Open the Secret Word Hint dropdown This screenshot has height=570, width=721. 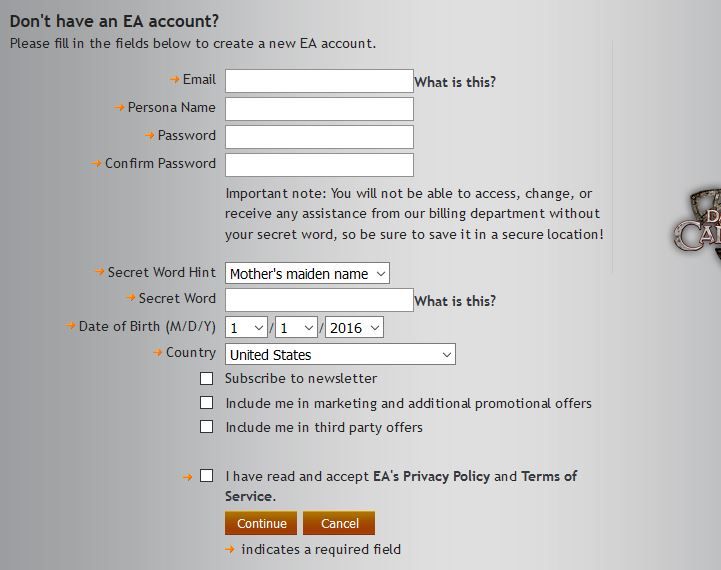(307, 274)
